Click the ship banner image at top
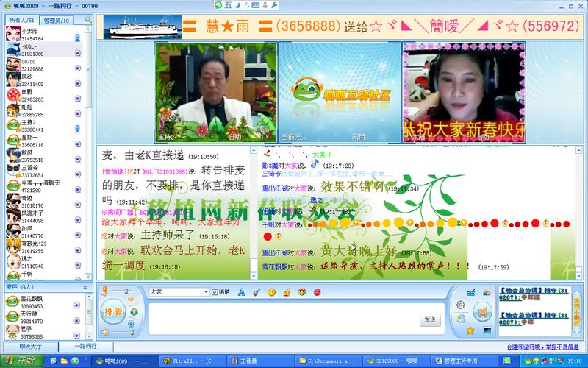The height and width of the screenshot is (368, 588). [x=143, y=26]
